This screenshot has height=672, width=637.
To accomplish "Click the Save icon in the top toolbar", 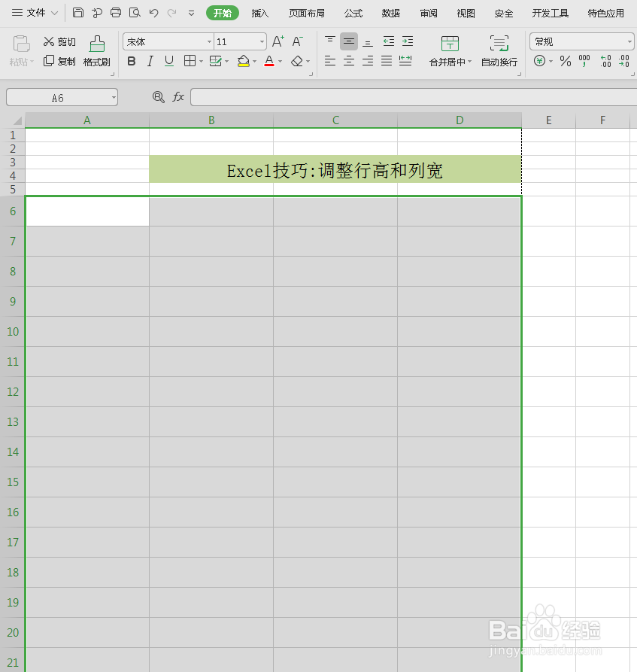I will (78, 13).
